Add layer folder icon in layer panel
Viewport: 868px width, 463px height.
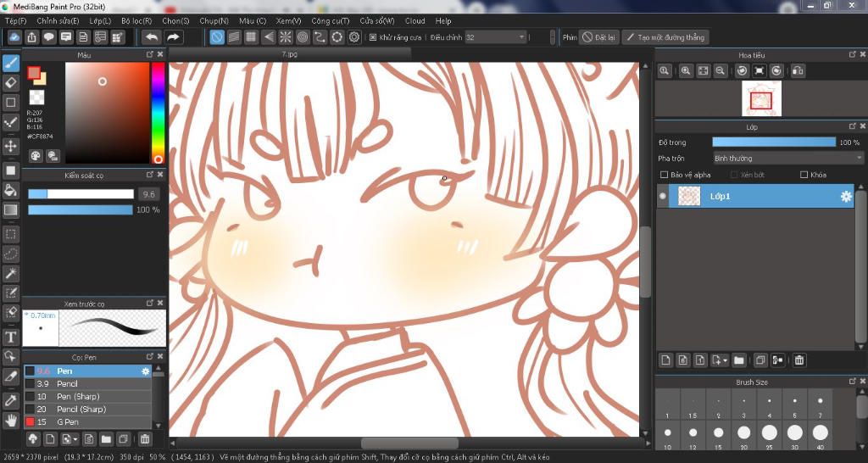(x=739, y=360)
